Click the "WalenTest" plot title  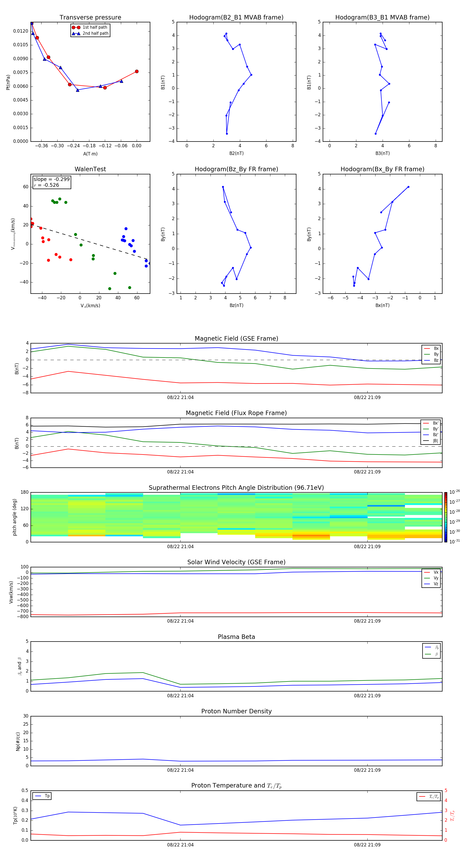point(90,169)
